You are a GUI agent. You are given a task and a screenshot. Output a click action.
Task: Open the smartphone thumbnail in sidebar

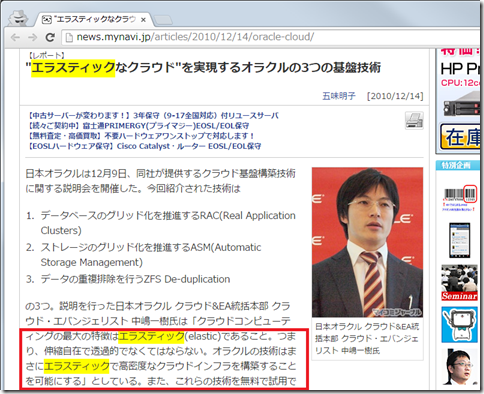459,240
